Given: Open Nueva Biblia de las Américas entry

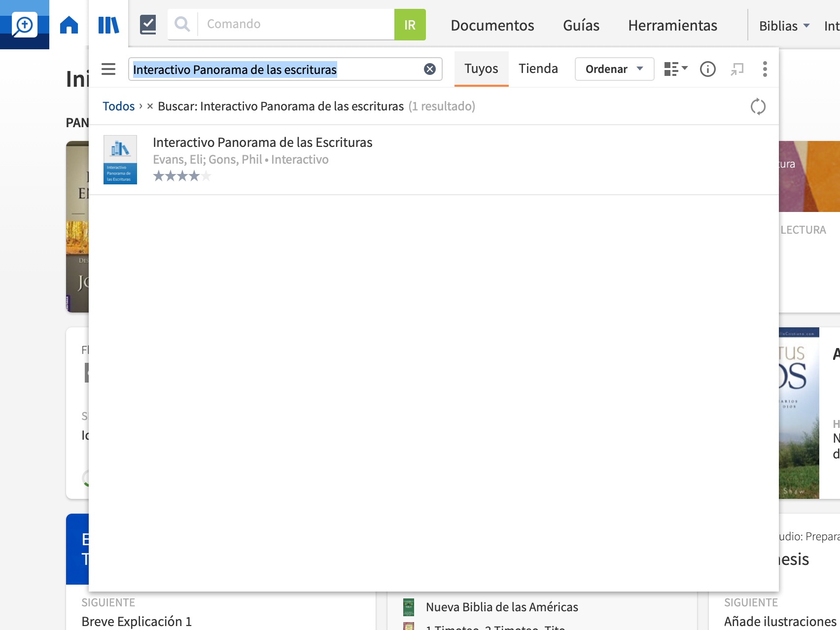Looking at the screenshot, I should coord(502,607).
